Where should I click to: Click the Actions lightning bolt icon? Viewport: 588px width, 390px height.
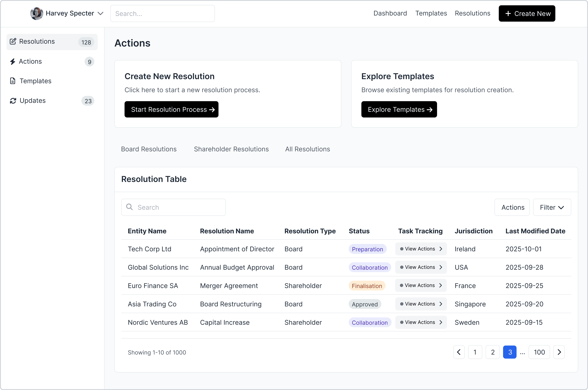pos(13,61)
